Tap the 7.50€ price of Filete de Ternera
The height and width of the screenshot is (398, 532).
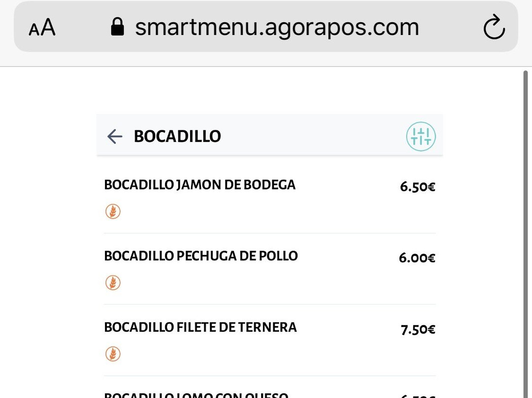[x=418, y=329]
